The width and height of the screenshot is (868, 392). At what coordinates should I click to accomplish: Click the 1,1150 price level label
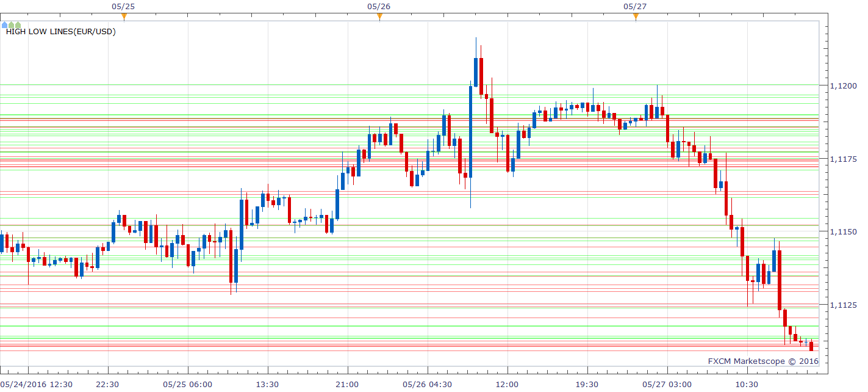[844, 232]
